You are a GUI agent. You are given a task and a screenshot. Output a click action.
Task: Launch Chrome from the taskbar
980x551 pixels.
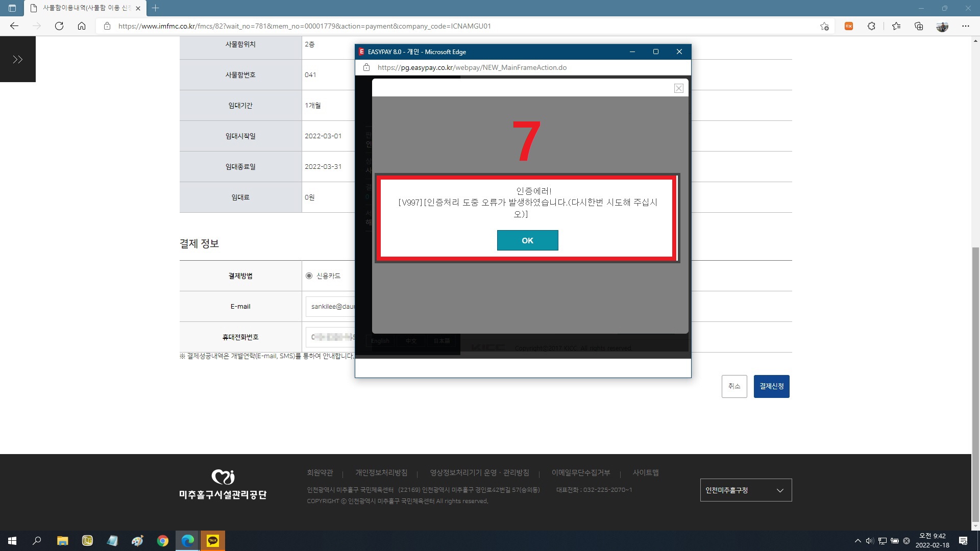pyautogui.click(x=163, y=541)
